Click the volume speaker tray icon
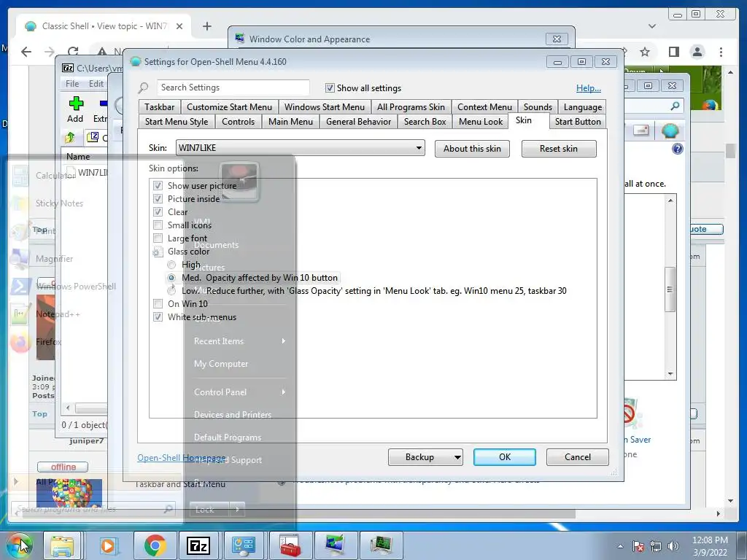Image resolution: width=747 pixels, height=560 pixels. click(673, 546)
